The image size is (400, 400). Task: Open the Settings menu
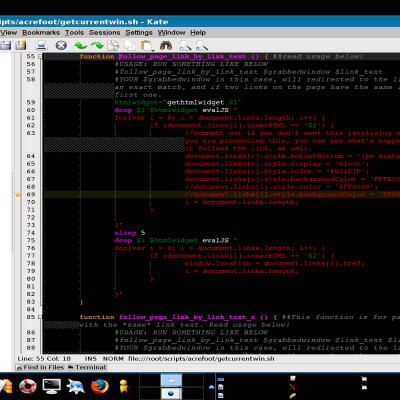[139, 33]
